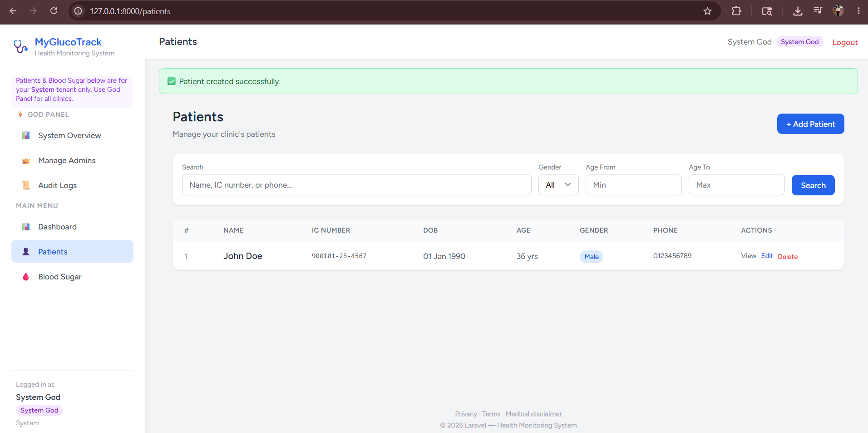Viewport: 868px width, 433px height.
Task: Click the tab search icon in toolbar
Action: tap(767, 11)
